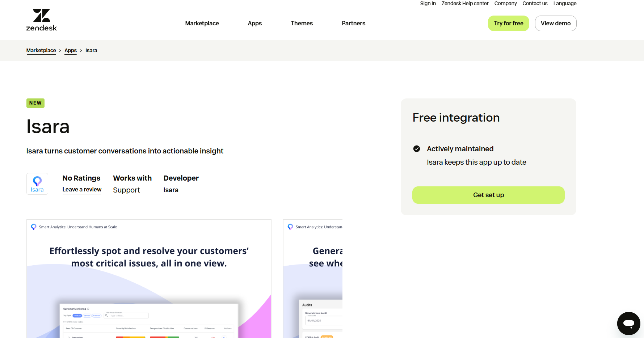Image resolution: width=644 pixels, height=338 pixels.
Task: Click the Get set up button
Action: click(x=488, y=195)
